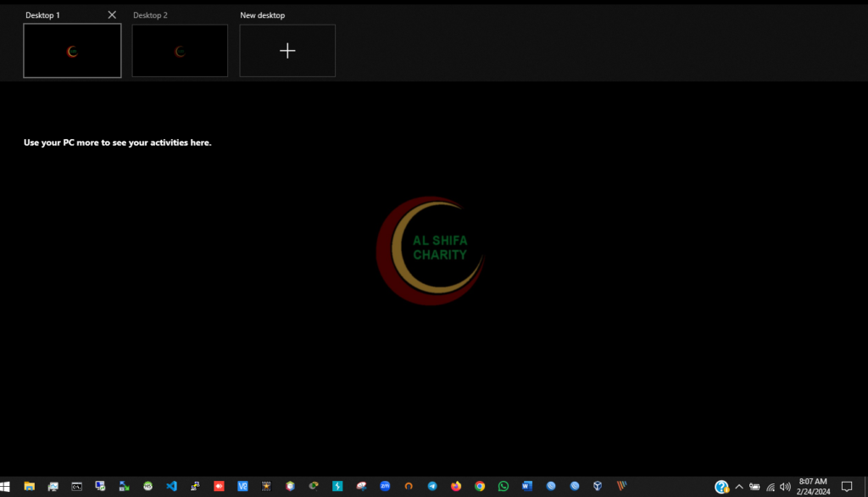Open WhatsApp from the taskbar
868x497 pixels.
point(504,486)
